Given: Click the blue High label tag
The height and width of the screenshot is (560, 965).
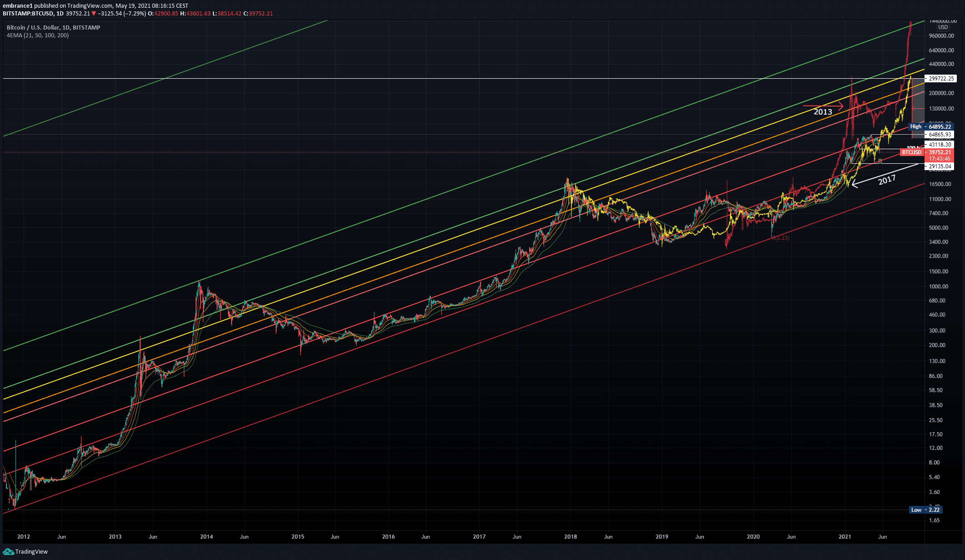Looking at the screenshot, I should (915, 126).
